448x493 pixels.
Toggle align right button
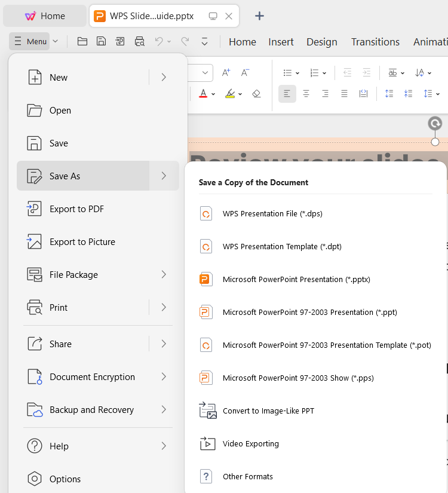click(x=325, y=94)
